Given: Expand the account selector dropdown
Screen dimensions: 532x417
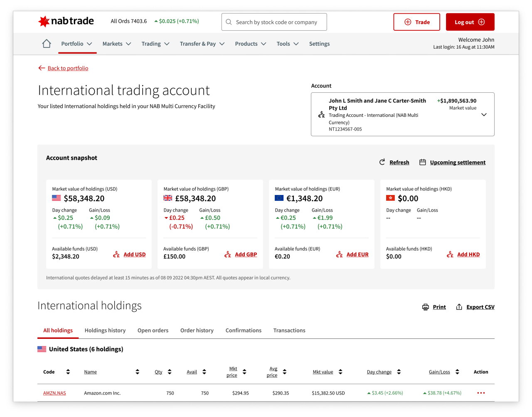Looking at the screenshot, I should tap(484, 115).
